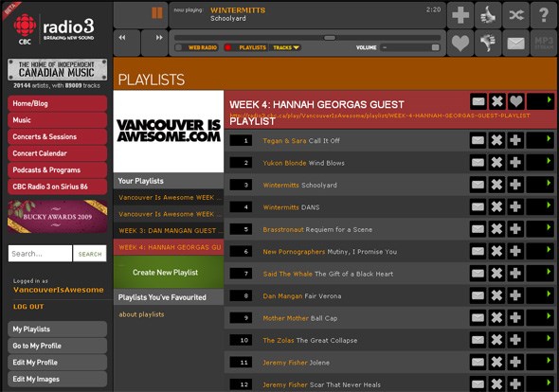559x392 pixels.
Task: Remove Said The Whale track with X icon
Action: point(497,274)
